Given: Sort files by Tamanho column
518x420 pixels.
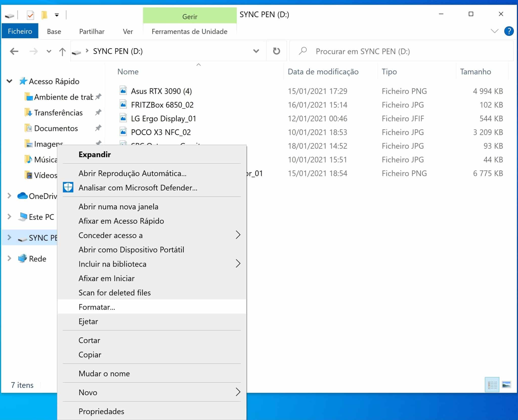Looking at the screenshot, I should click(475, 72).
